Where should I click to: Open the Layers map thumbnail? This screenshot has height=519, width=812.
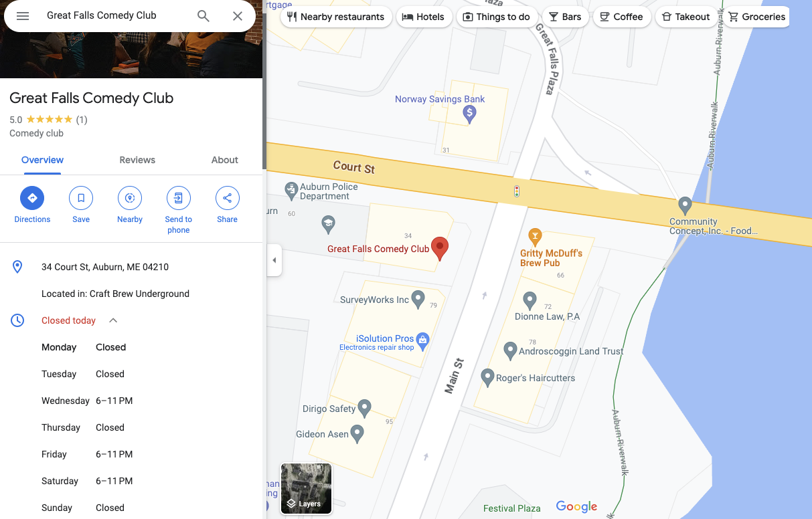(x=306, y=489)
